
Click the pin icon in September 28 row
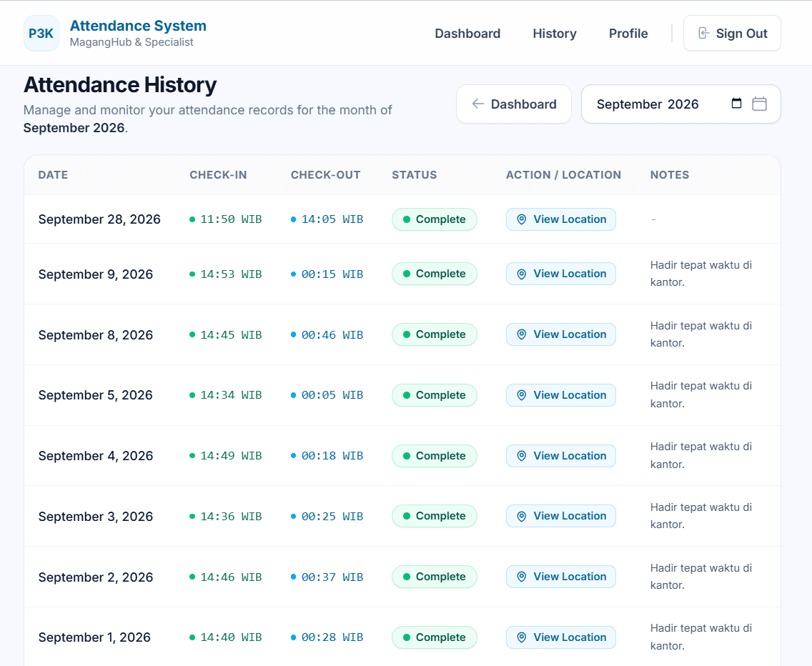[x=522, y=219]
